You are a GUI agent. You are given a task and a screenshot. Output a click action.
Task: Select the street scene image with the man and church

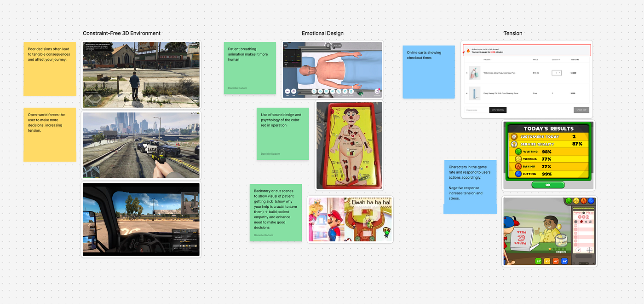click(x=141, y=75)
